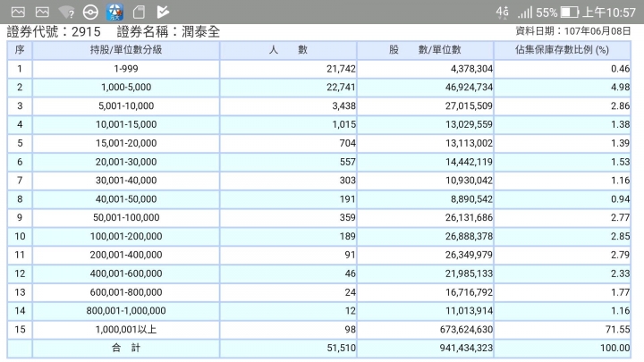Select the 1.39 percentage cell
644x362 pixels.
(x=563, y=143)
